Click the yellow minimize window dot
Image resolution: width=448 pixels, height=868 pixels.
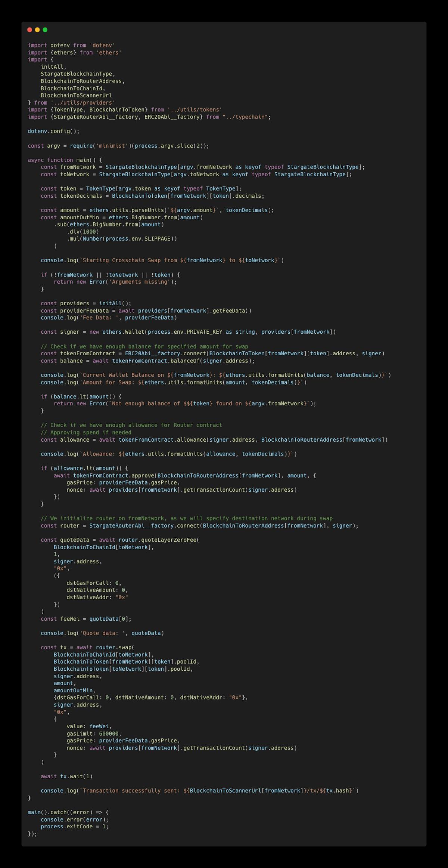coord(37,30)
